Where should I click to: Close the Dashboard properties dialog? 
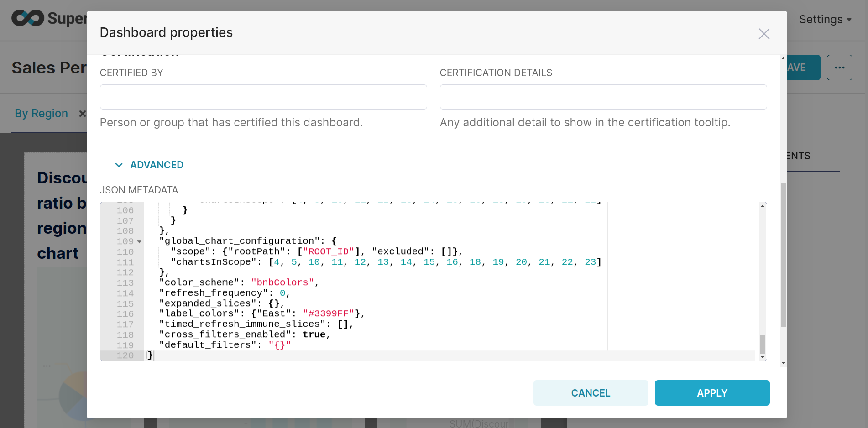(x=764, y=33)
